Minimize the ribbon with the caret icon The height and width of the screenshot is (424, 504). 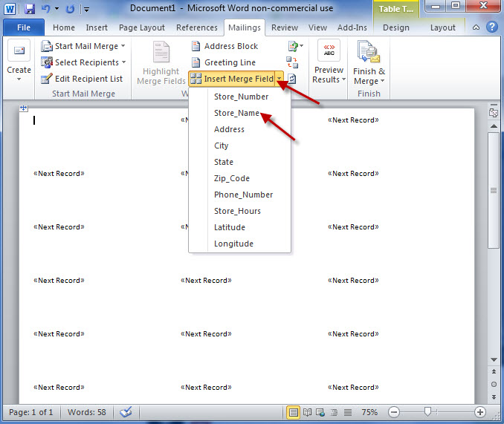click(476, 27)
